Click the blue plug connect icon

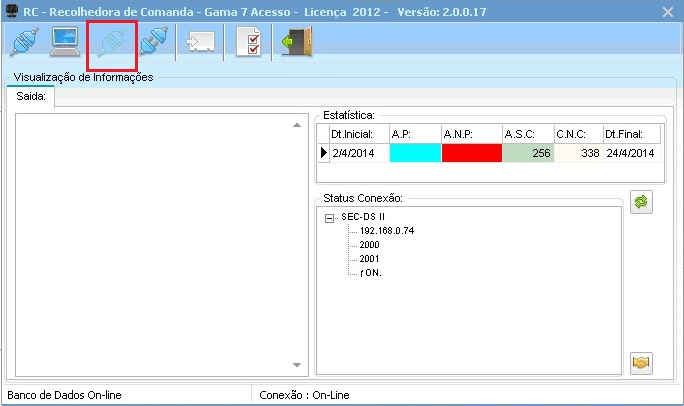coord(24,42)
